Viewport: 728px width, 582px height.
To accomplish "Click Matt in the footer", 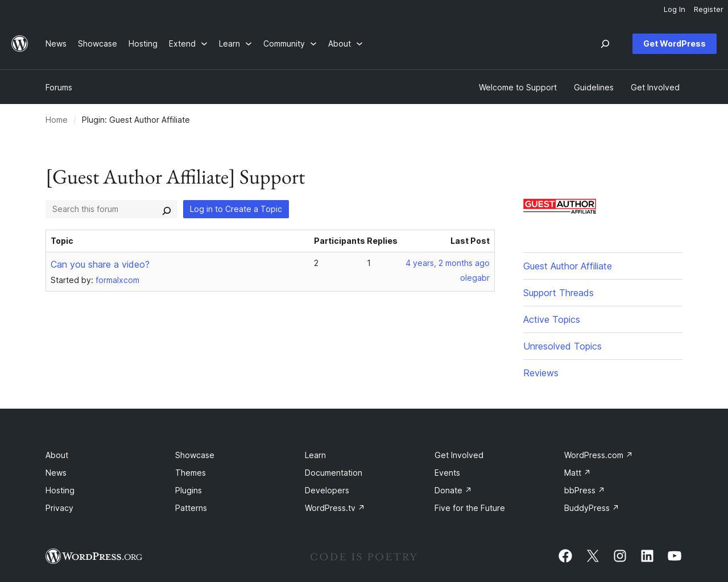I will pyautogui.click(x=577, y=473).
